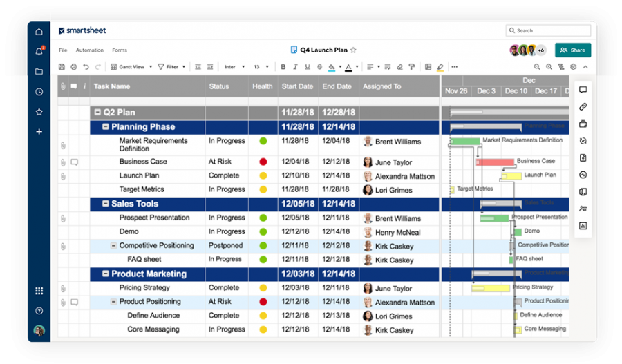The image size is (622, 364).
Task: Open the Notifications bell in sidebar
Action: coord(39,52)
